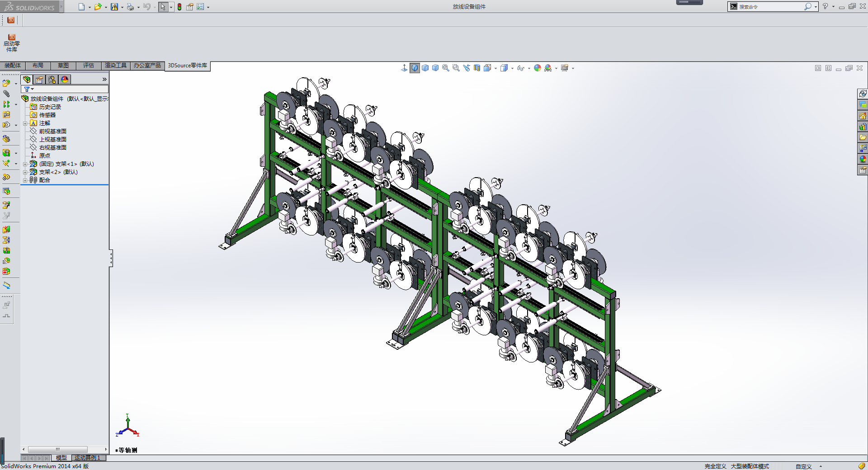This screenshot has height=470, width=868.
Task: Click the Save icon with warning
Action: tap(114, 7)
